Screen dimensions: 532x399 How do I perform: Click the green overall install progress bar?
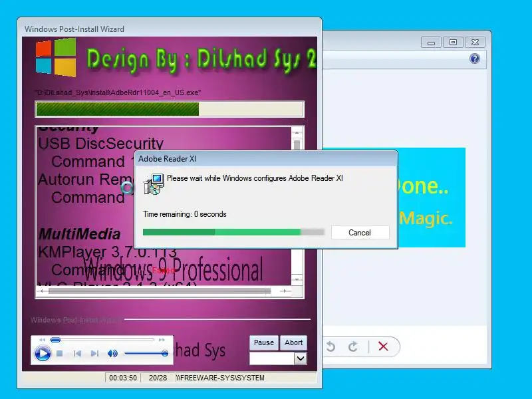pyautogui.click(x=170, y=109)
